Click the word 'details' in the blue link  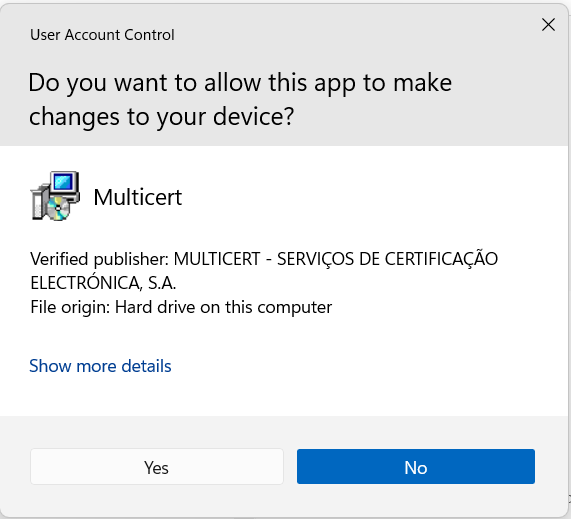[146, 366]
